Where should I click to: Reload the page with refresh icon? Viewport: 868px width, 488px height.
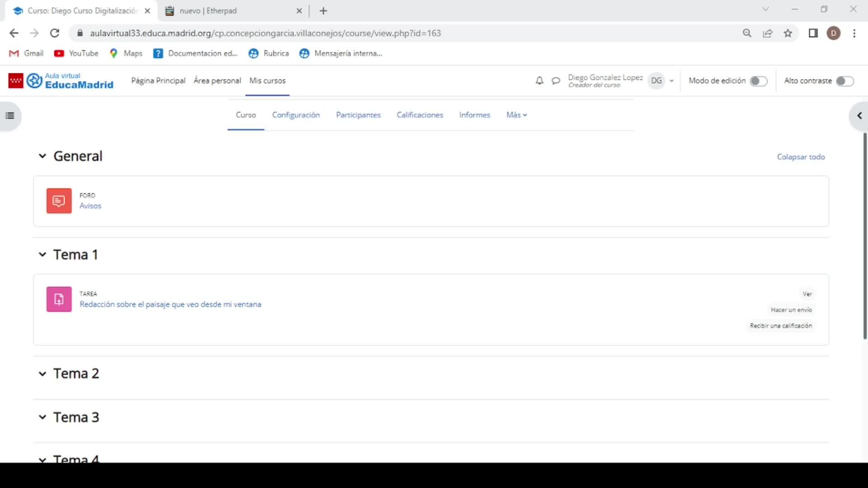coord(55,33)
